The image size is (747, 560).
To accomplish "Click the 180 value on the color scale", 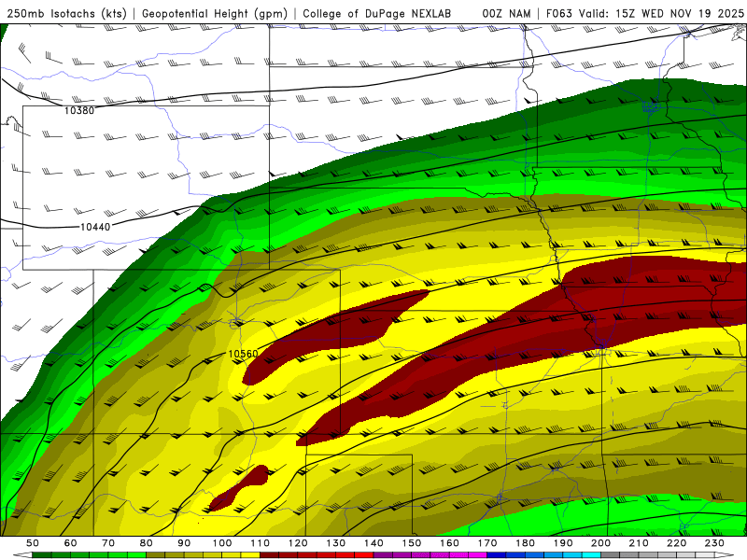I will pos(525,543).
